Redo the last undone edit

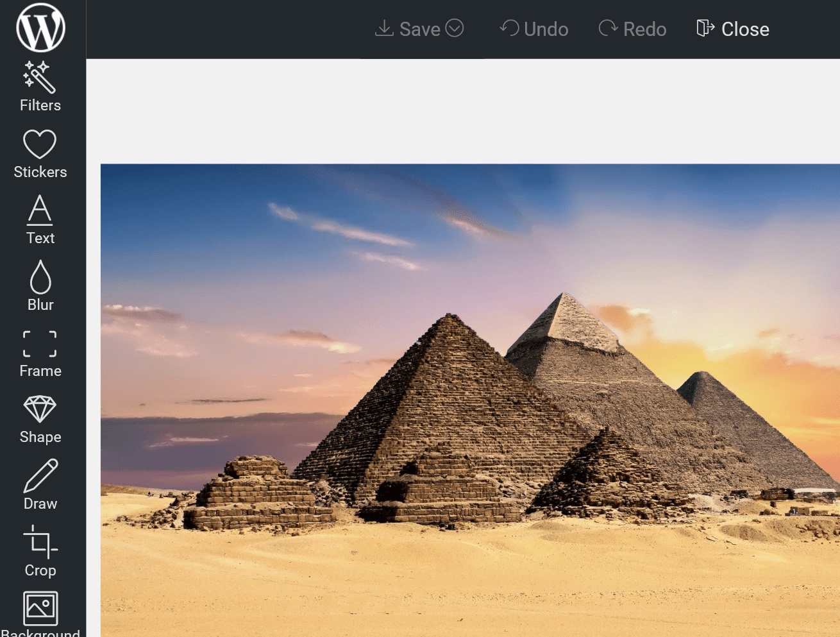pyautogui.click(x=632, y=30)
